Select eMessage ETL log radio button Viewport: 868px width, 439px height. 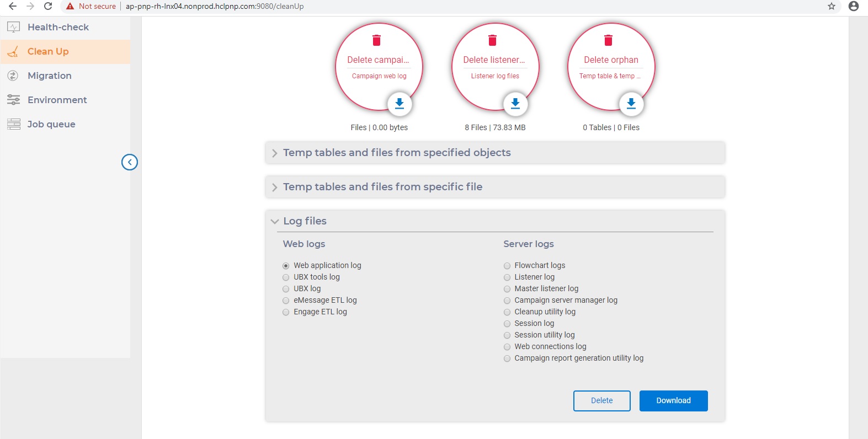(x=286, y=301)
